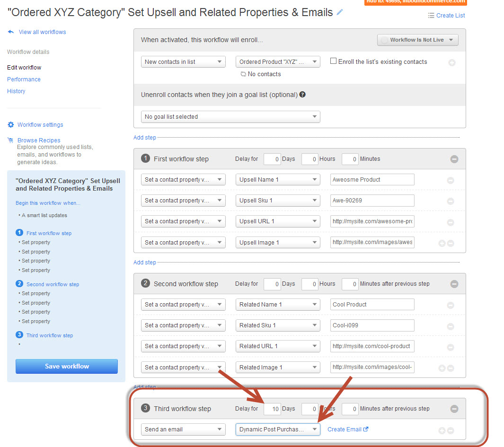Add an action after Upsell Image 1 row
Image resolution: width=504 pixels, height=447 pixels.
point(442,243)
